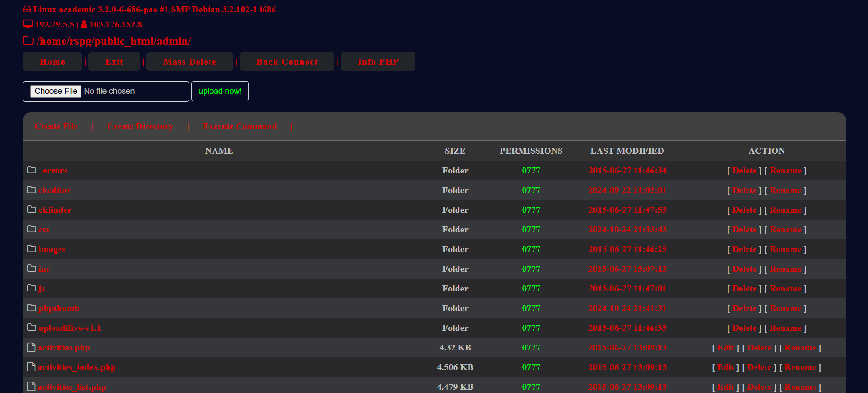Rename the js folder
The image size is (868, 393).
click(786, 289)
